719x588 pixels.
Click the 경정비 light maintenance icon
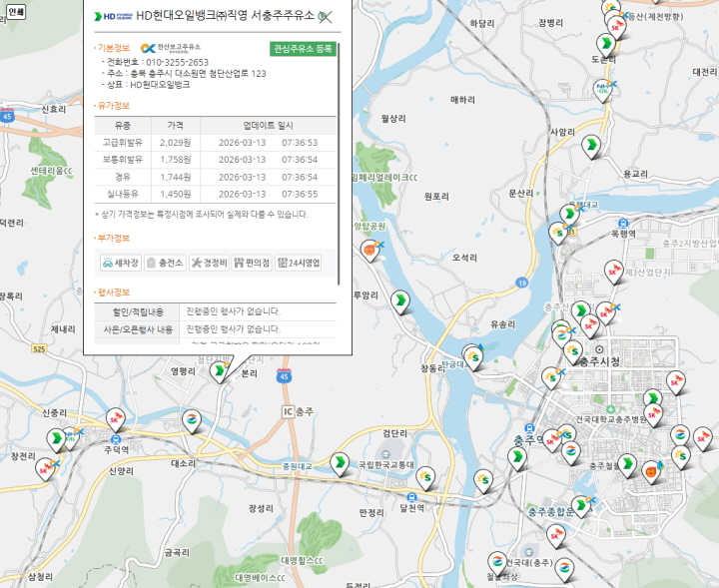coord(210,263)
